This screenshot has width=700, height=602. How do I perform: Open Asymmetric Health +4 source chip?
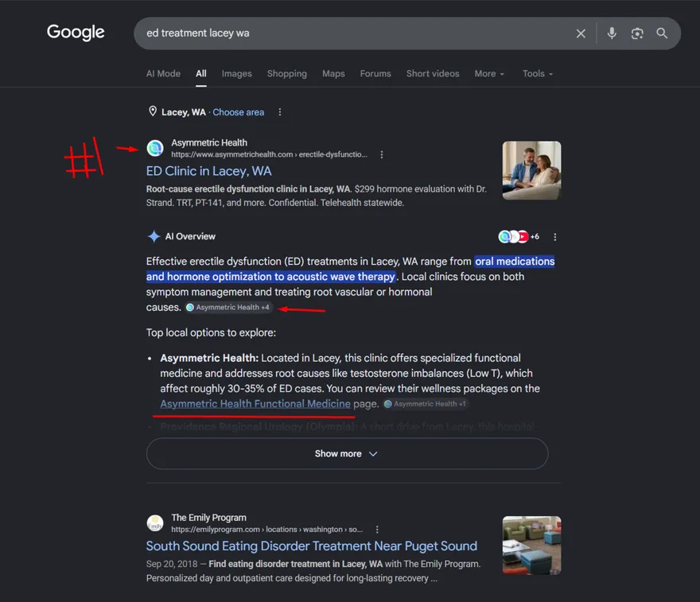point(228,308)
